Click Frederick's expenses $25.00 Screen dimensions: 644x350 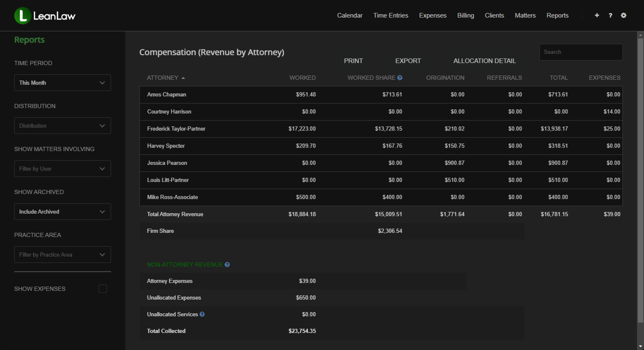pyautogui.click(x=612, y=128)
